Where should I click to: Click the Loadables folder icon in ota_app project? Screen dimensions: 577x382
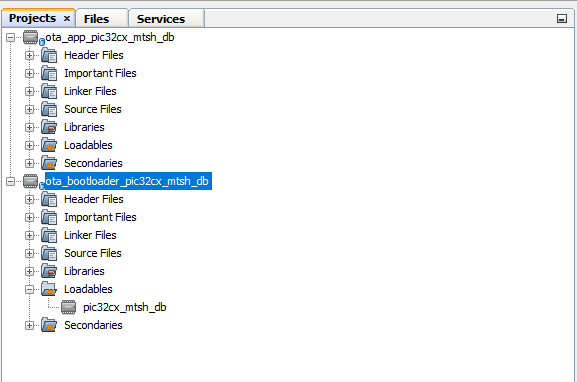click(x=49, y=145)
